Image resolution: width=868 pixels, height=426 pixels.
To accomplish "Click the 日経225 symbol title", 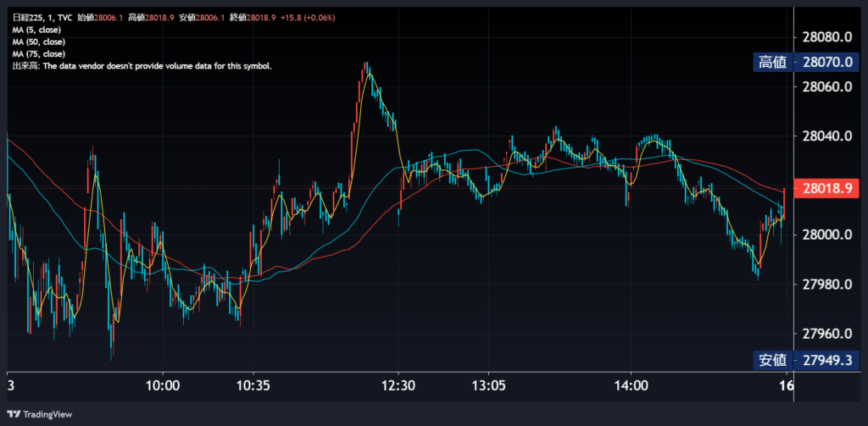I will (28, 18).
